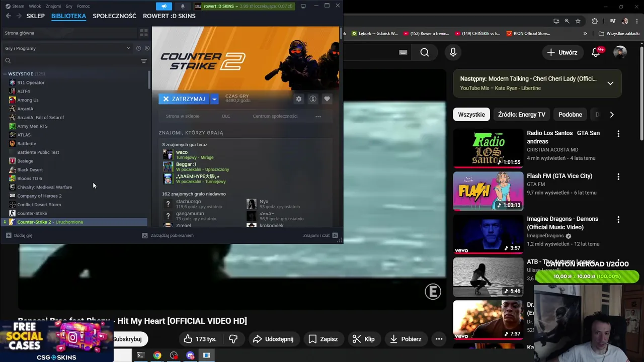The width and height of the screenshot is (644, 362).
Task: Open options for Imagine Dragons Demons video
Action: tap(618, 220)
